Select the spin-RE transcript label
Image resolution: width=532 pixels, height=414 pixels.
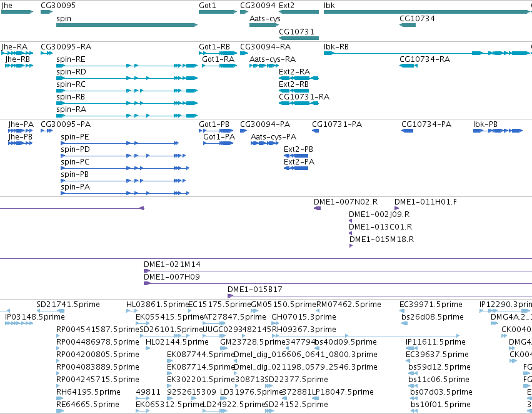click(71, 59)
